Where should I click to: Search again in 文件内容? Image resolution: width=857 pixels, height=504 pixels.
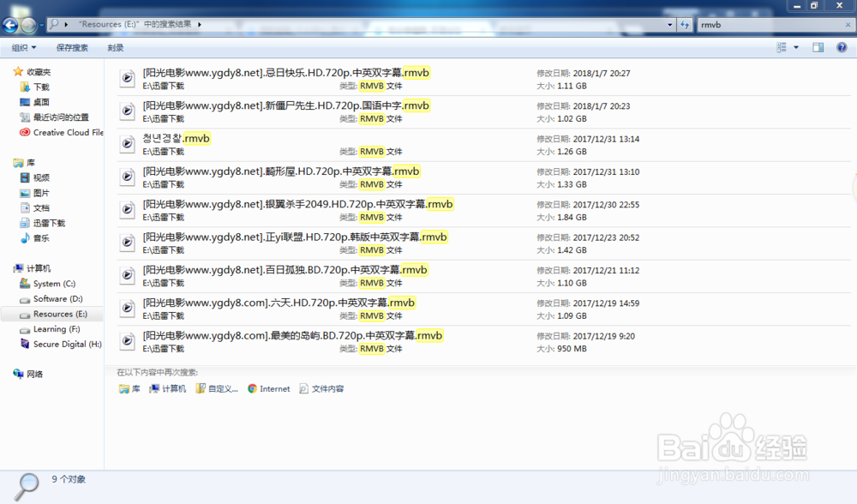click(x=321, y=388)
